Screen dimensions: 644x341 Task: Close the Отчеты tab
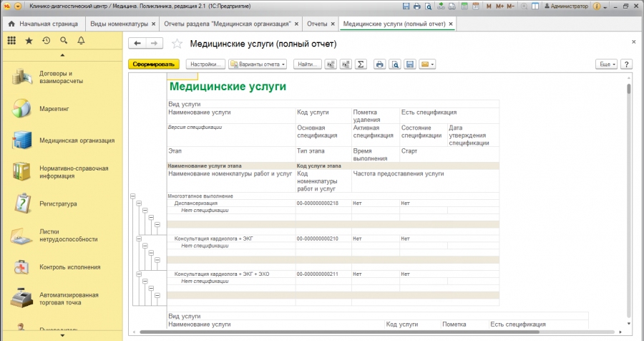(332, 24)
